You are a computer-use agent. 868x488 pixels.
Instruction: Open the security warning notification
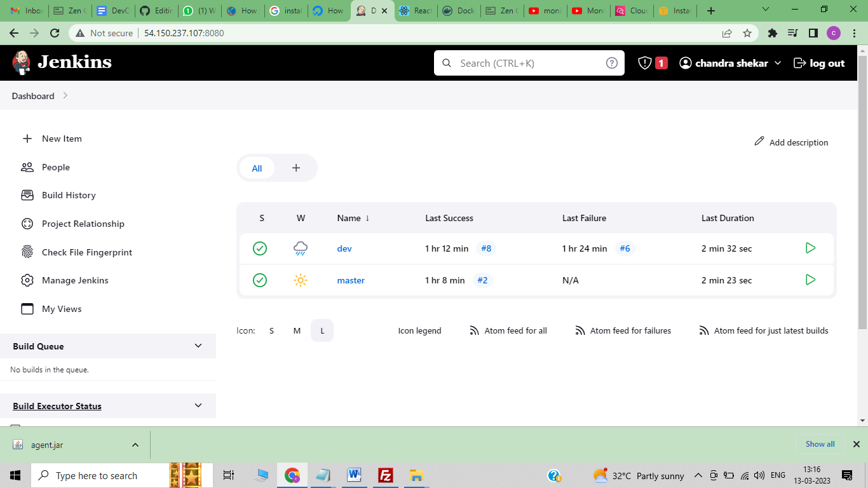[651, 62]
